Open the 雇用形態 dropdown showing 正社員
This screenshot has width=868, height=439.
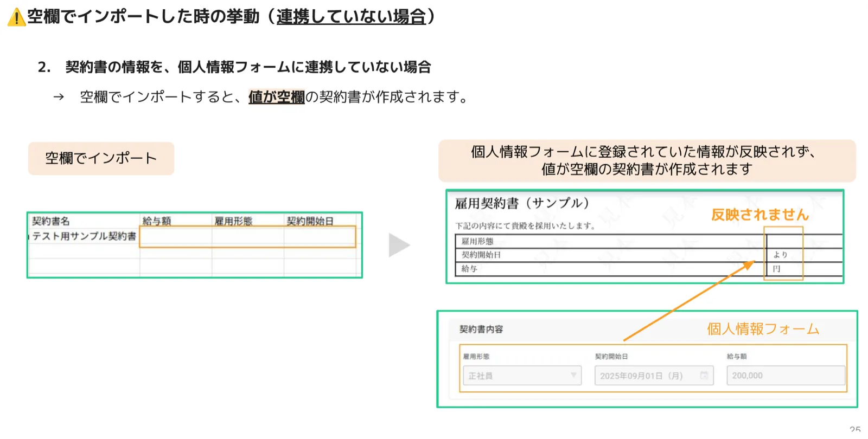(x=522, y=376)
